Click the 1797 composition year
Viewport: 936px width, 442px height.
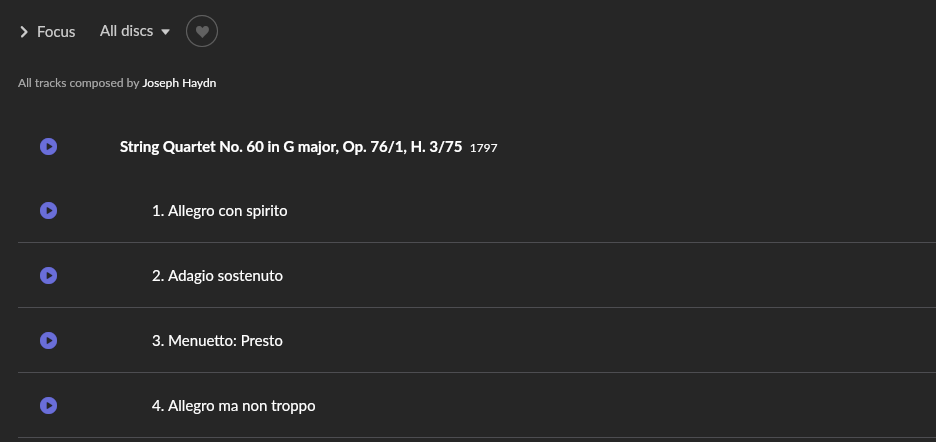[x=484, y=148]
